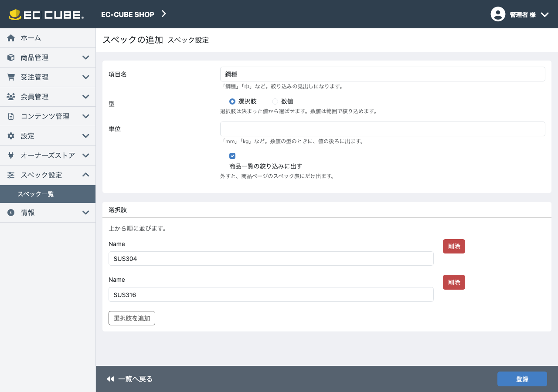Click the admin user avatar icon

coord(498,14)
